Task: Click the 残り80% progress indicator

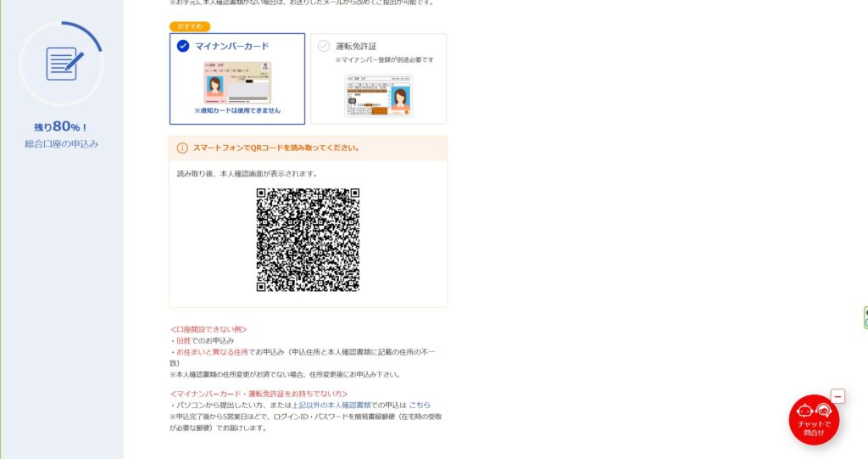Action: pyautogui.click(x=60, y=127)
